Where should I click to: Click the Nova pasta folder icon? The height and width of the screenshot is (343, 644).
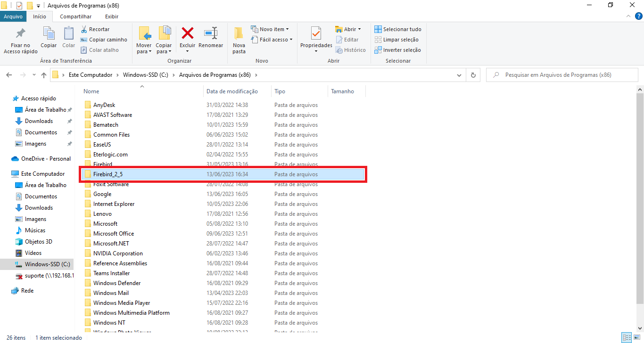coord(239,33)
